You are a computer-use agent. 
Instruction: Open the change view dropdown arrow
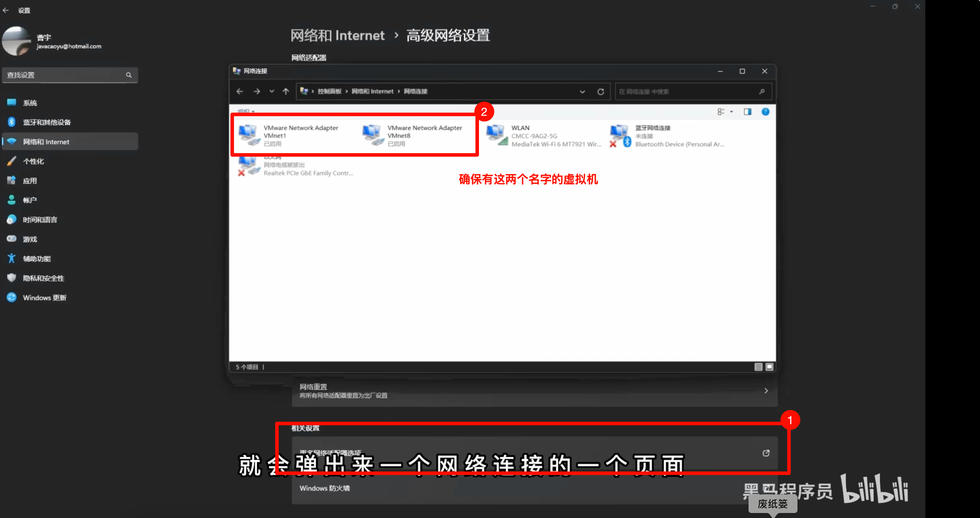point(731,112)
